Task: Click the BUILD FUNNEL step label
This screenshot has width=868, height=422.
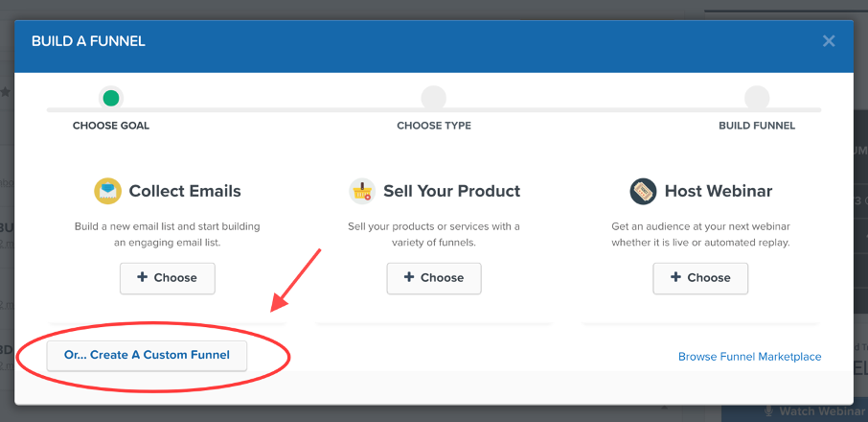Action: tap(757, 126)
